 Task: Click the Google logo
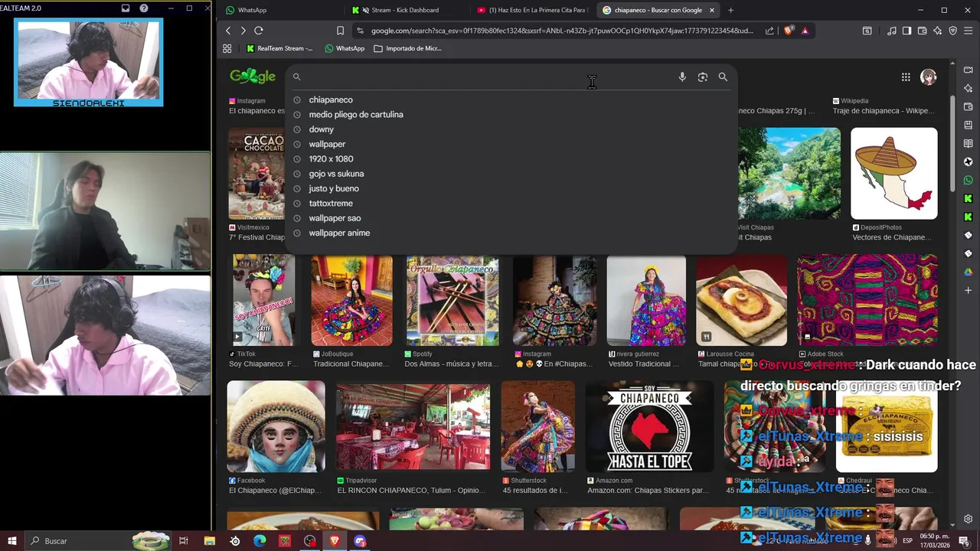point(253,77)
